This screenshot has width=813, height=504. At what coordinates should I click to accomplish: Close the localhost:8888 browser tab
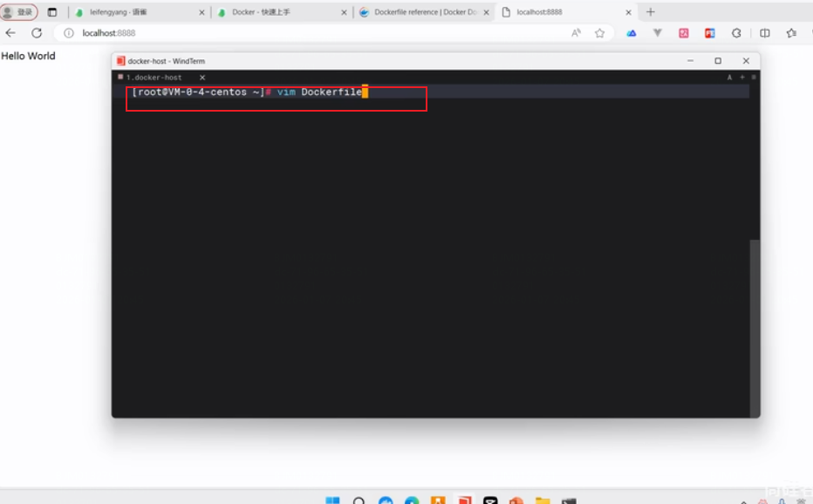[x=628, y=12]
